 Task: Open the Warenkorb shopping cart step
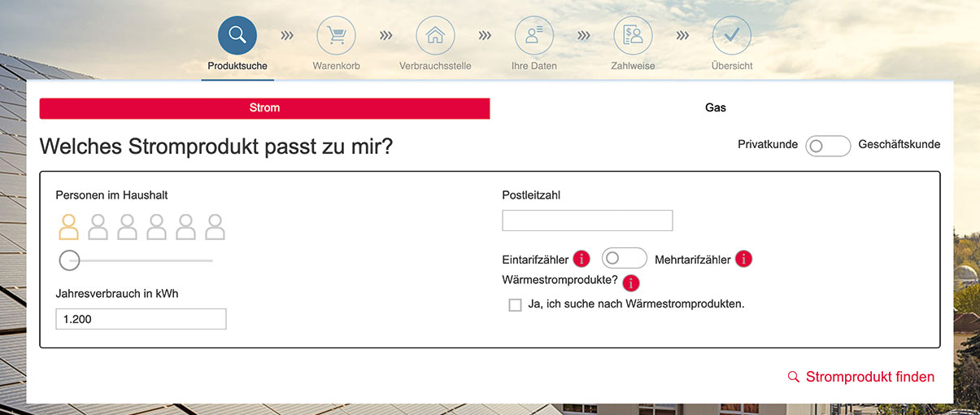(x=336, y=36)
